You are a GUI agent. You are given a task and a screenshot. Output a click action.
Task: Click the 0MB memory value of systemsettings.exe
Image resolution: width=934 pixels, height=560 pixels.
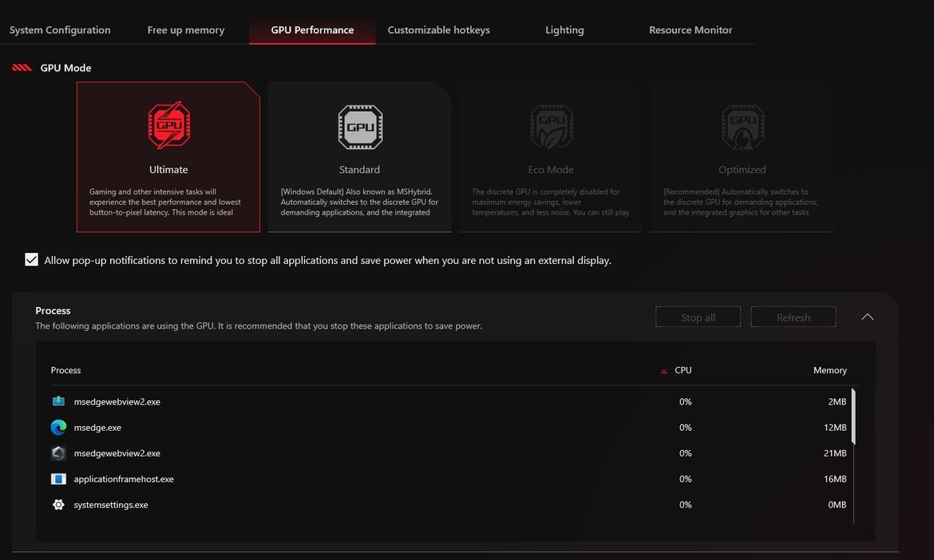coord(837,505)
